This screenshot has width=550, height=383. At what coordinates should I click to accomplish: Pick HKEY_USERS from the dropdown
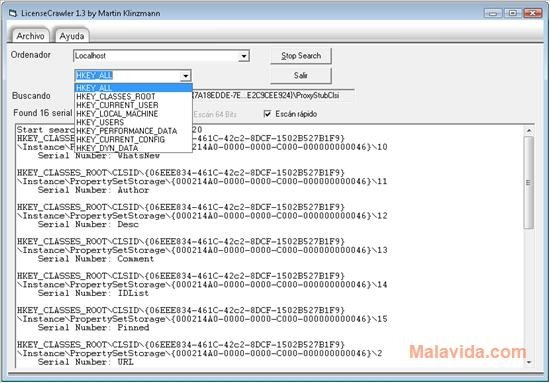(134, 122)
